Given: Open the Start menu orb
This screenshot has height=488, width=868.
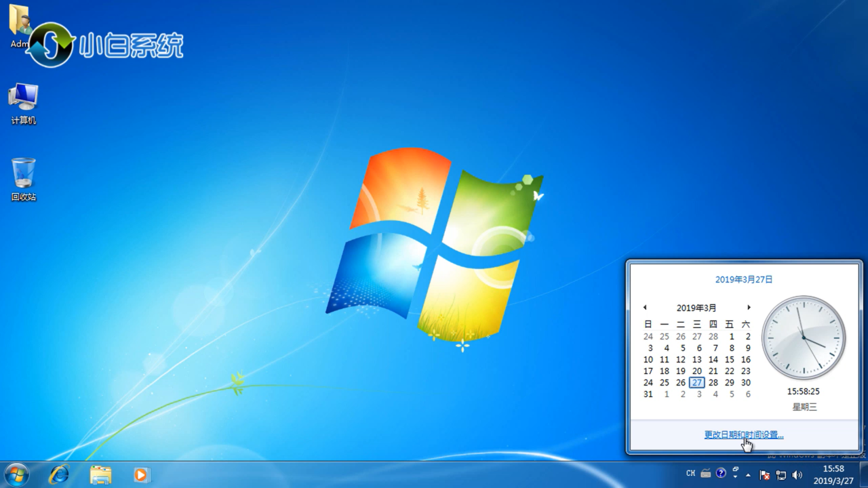Looking at the screenshot, I should 16,474.
